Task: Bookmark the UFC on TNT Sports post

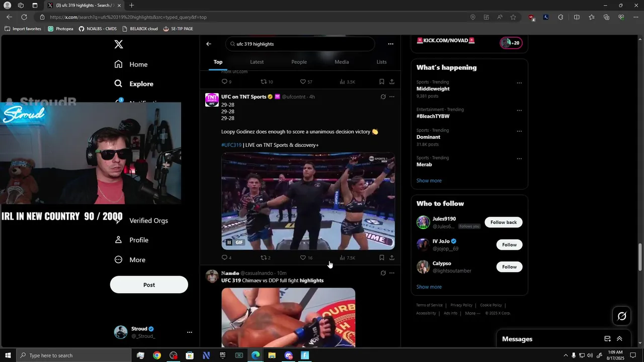Action: click(382, 258)
